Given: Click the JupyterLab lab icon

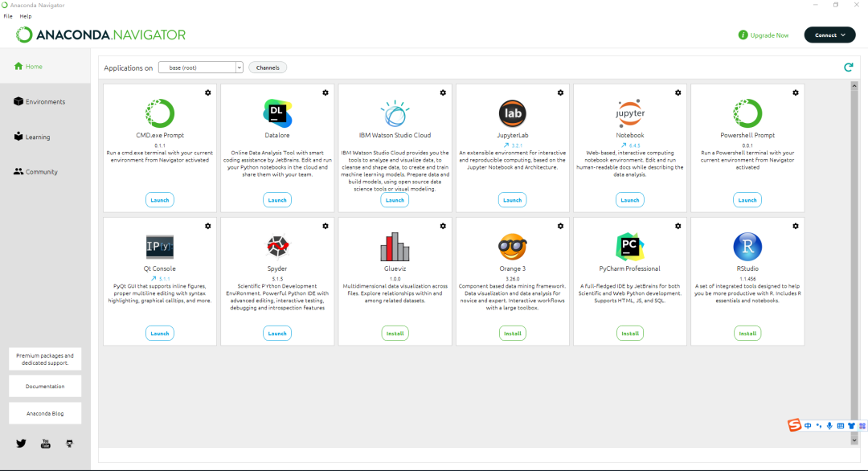Looking at the screenshot, I should pos(512,113).
